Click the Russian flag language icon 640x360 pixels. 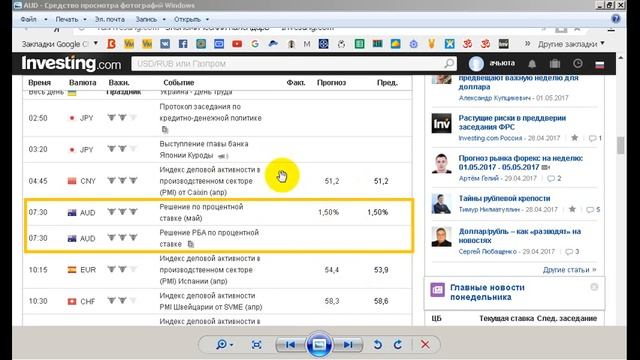(x=600, y=64)
